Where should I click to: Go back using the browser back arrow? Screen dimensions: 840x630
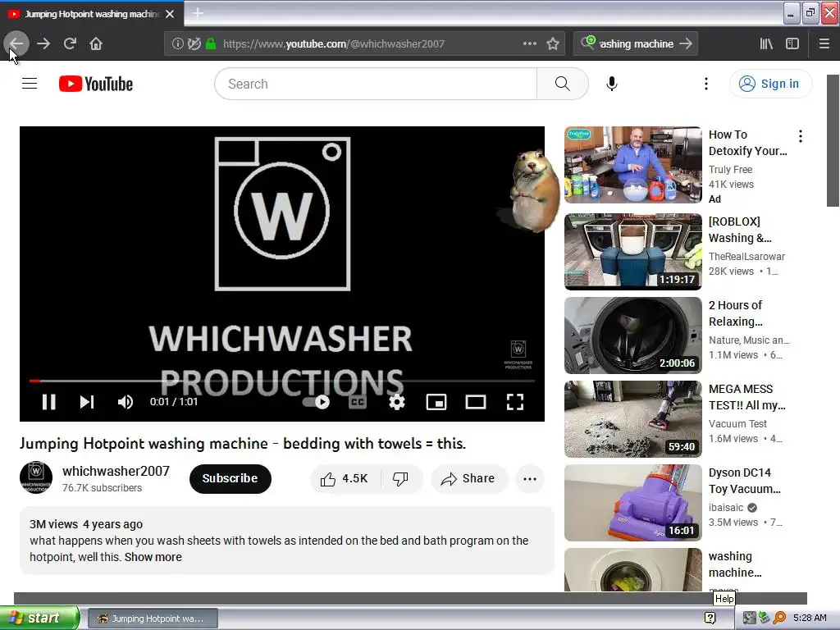pyautogui.click(x=16, y=43)
